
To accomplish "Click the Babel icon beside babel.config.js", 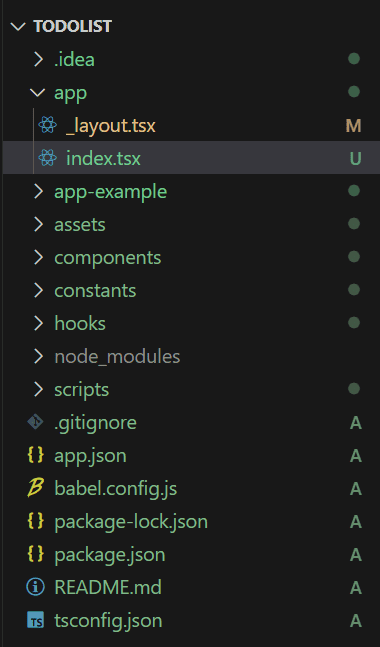I will point(35,488).
